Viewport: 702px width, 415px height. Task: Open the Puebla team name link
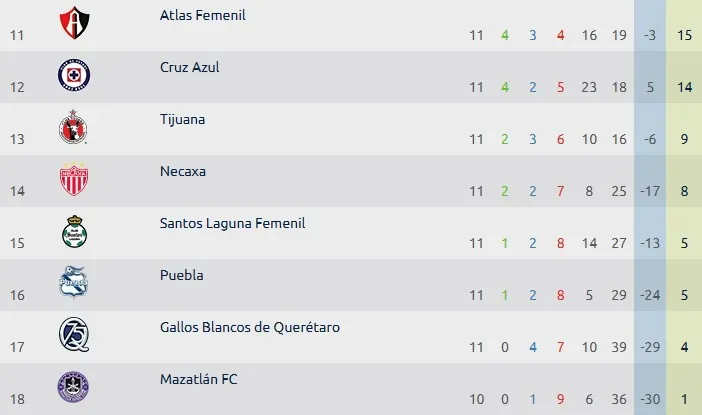point(181,276)
